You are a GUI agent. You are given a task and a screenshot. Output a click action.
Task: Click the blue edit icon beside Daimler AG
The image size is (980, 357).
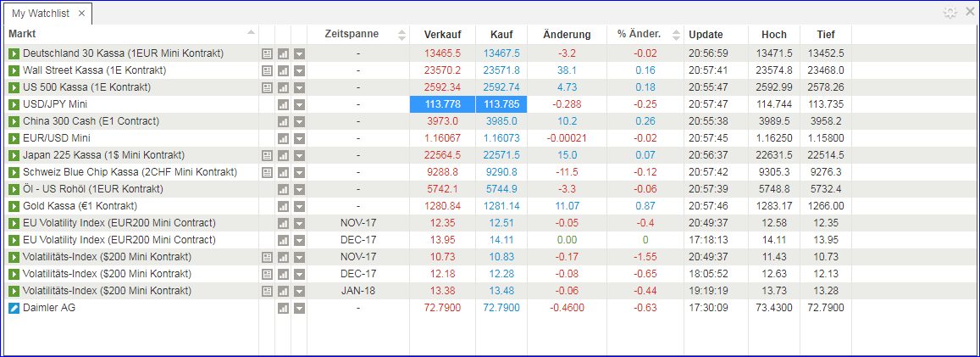tap(14, 308)
